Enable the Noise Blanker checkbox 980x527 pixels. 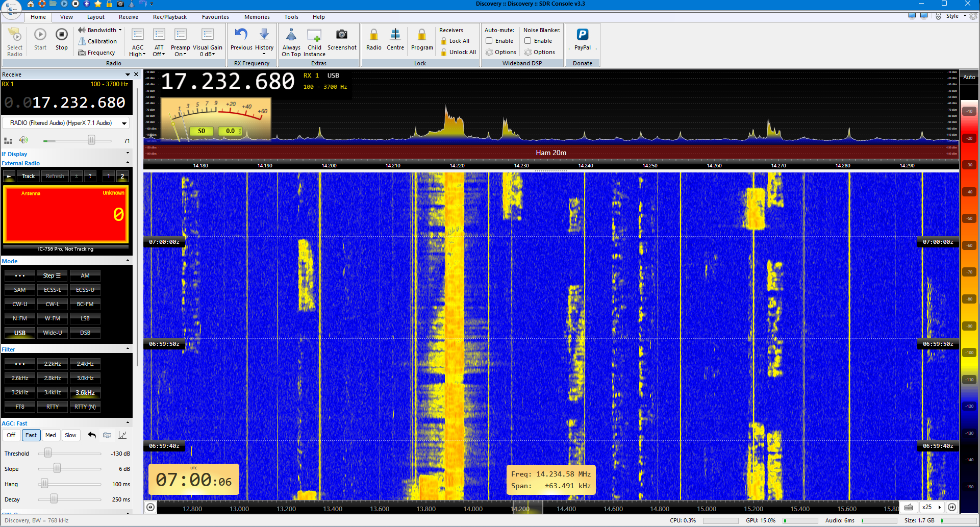coord(528,41)
